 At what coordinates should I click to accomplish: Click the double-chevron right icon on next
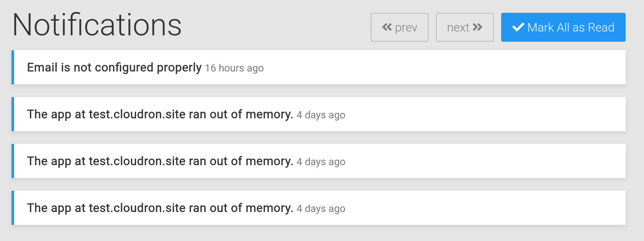click(x=478, y=27)
